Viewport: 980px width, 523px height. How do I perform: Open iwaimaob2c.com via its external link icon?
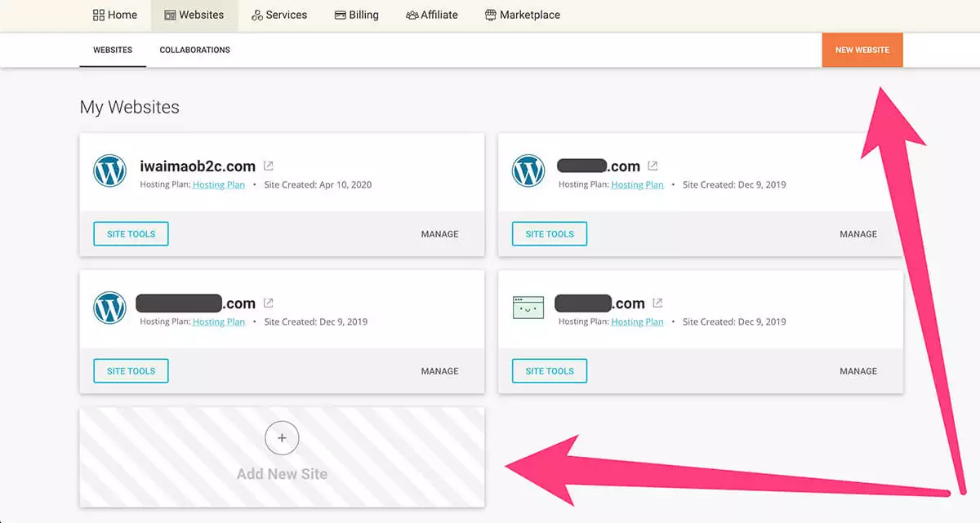pos(269,166)
